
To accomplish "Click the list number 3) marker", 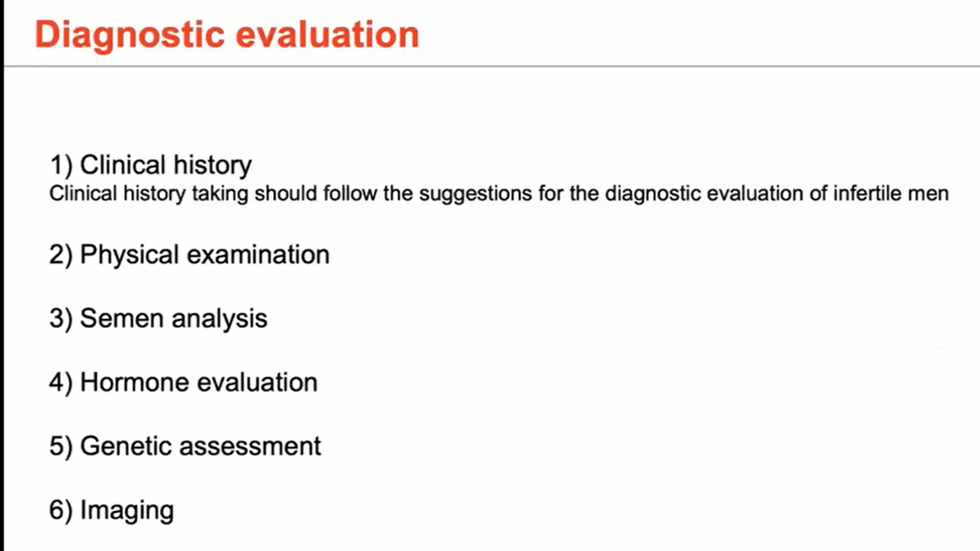I will click(x=61, y=319).
